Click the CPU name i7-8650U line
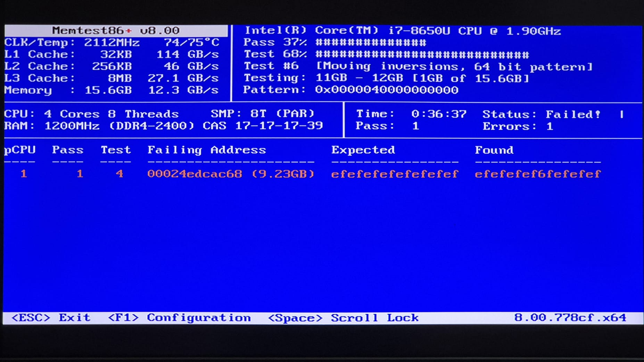The width and height of the screenshot is (644, 362). 403,31
